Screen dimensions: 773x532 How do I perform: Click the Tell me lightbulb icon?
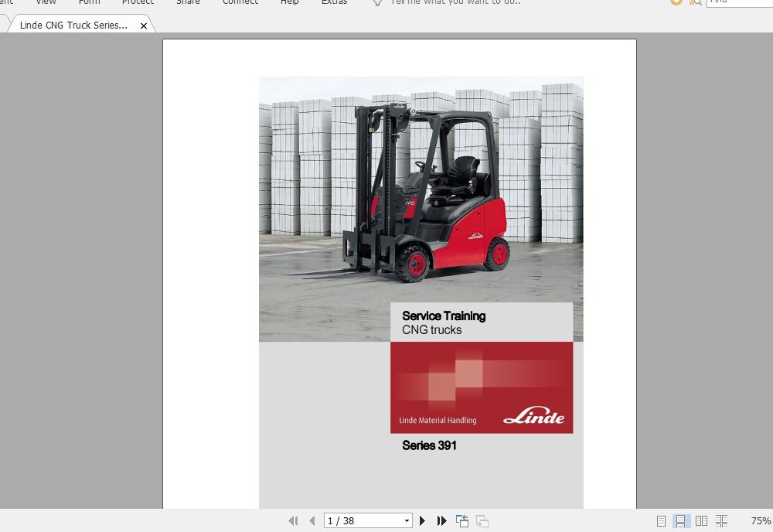coord(378,2)
